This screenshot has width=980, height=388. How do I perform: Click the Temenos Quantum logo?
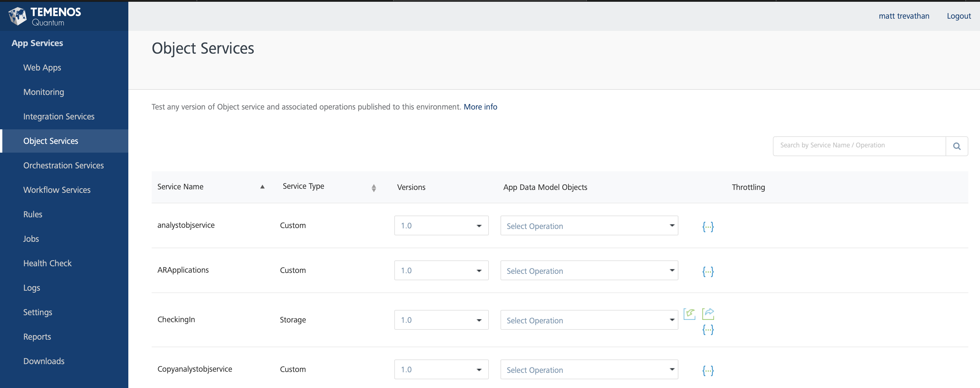click(x=46, y=15)
